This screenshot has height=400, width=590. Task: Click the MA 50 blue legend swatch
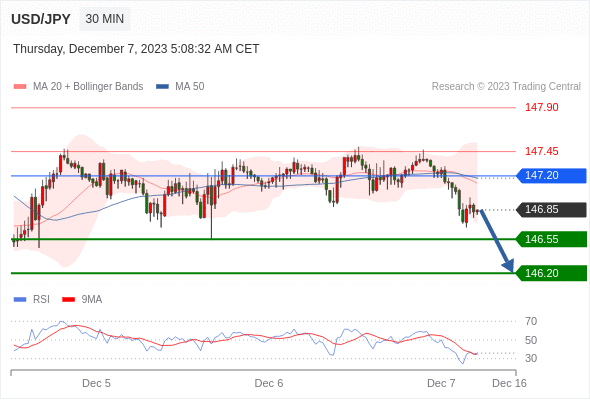pyautogui.click(x=162, y=87)
